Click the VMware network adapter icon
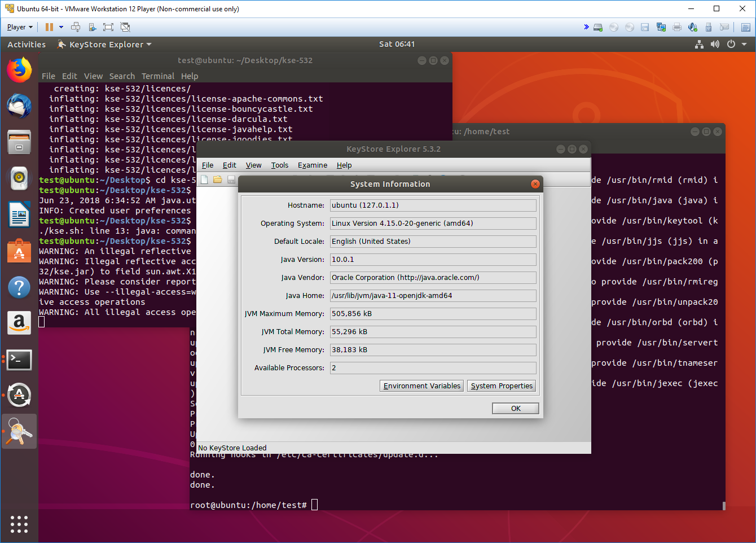 click(x=661, y=27)
